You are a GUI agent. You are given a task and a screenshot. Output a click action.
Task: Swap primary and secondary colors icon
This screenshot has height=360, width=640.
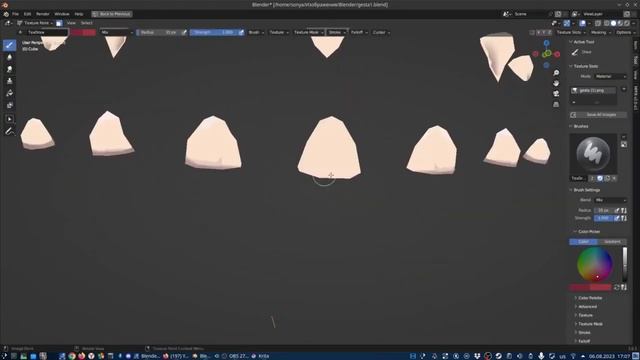(617, 287)
